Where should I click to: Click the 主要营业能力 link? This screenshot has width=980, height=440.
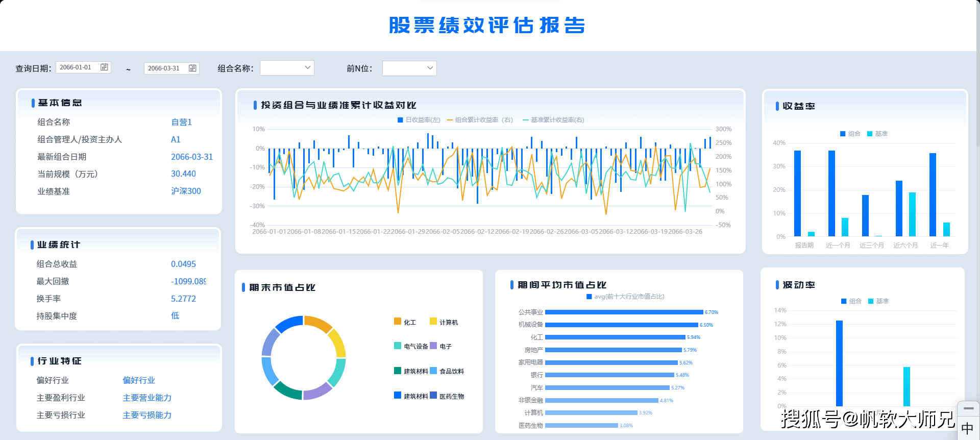pos(147,398)
